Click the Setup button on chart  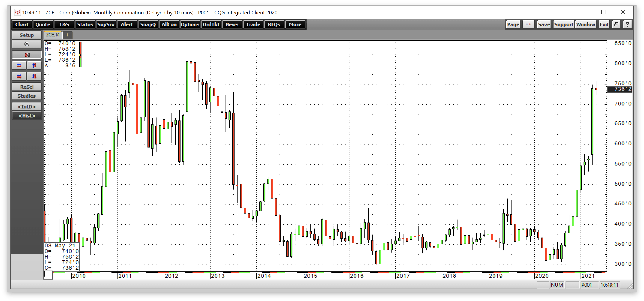[26, 35]
